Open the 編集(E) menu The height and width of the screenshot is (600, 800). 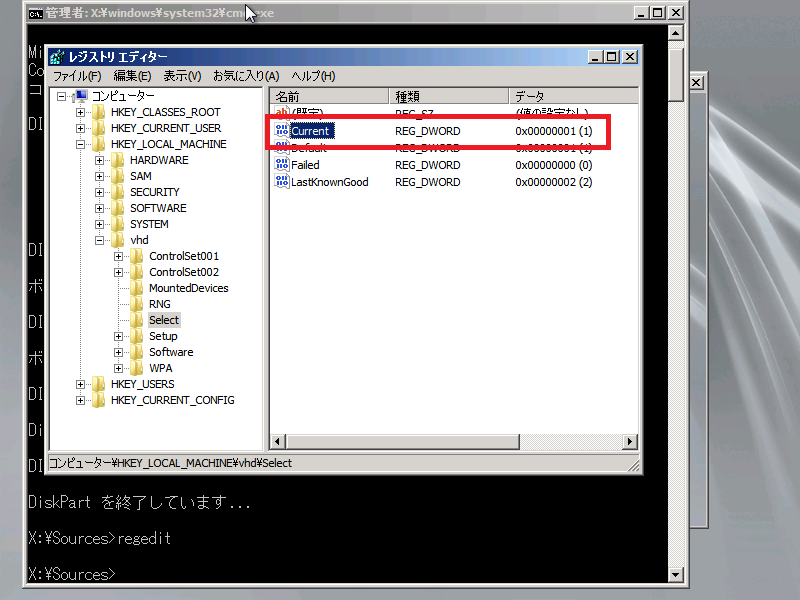pyautogui.click(x=132, y=76)
